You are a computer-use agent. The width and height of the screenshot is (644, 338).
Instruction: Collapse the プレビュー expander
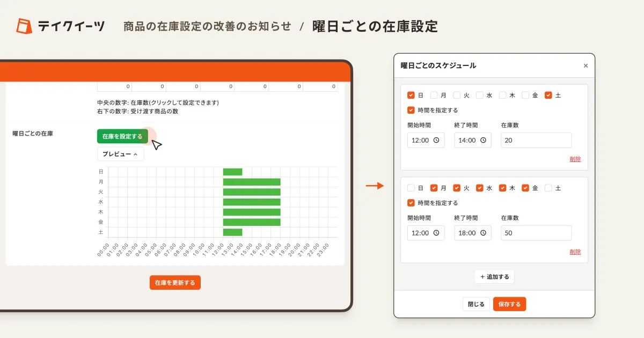click(x=120, y=154)
